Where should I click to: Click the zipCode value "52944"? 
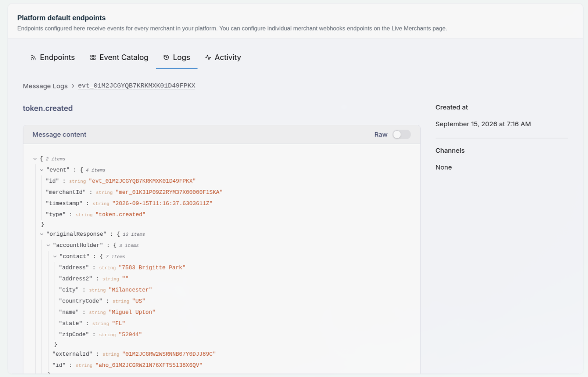tap(130, 334)
